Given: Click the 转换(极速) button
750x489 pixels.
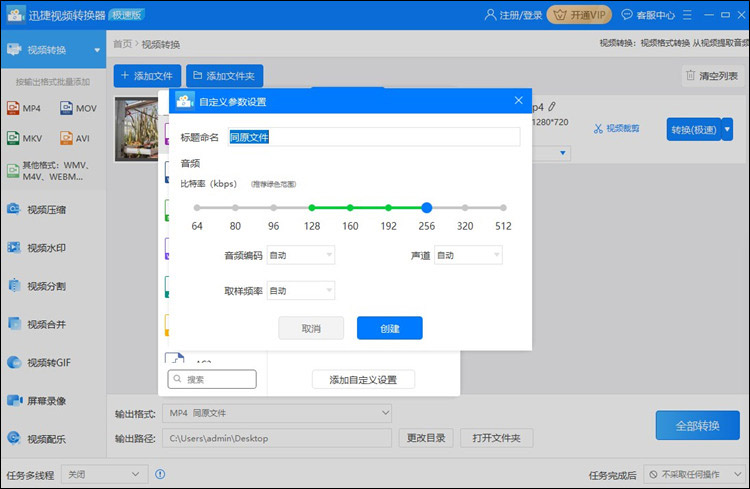Looking at the screenshot, I should (694, 129).
